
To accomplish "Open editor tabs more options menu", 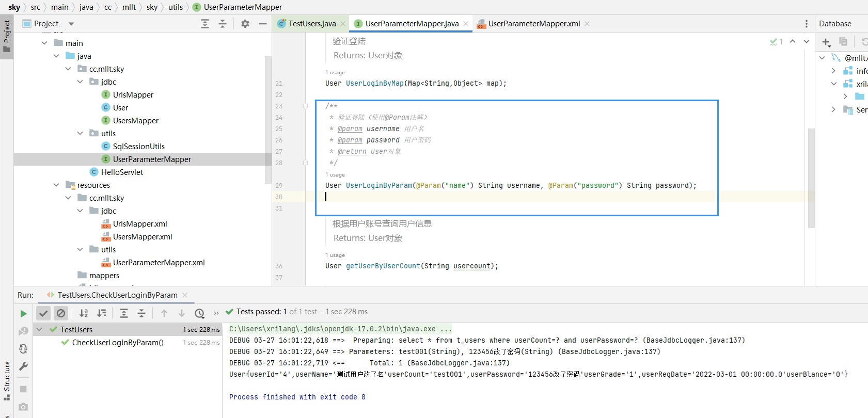I will click(x=807, y=24).
